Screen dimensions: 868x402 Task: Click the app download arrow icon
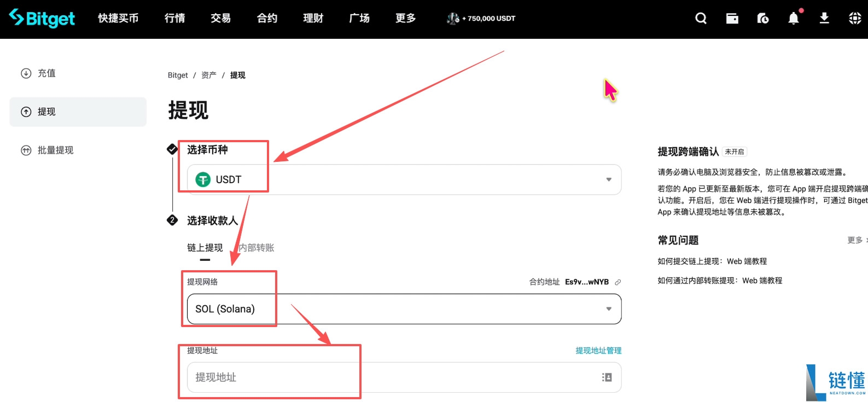pyautogui.click(x=824, y=19)
